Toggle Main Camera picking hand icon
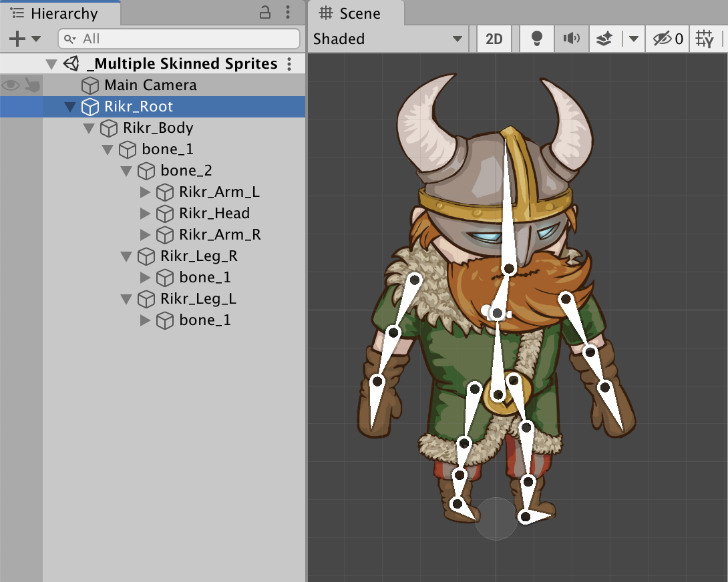Viewport: 728px width, 582px height. tap(32, 85)
